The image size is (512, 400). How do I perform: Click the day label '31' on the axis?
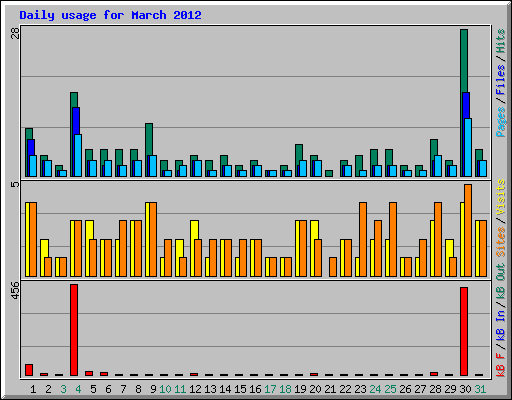(x=480, y=389)
